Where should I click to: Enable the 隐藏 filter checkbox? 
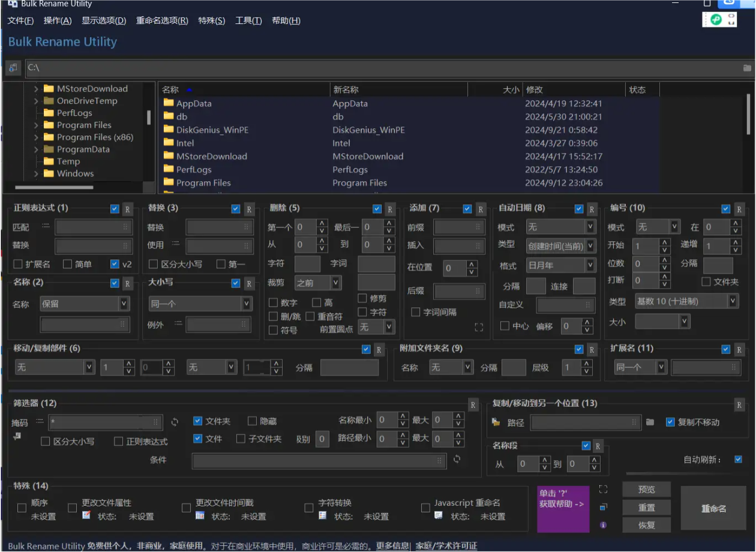click(x=252, y=421)
